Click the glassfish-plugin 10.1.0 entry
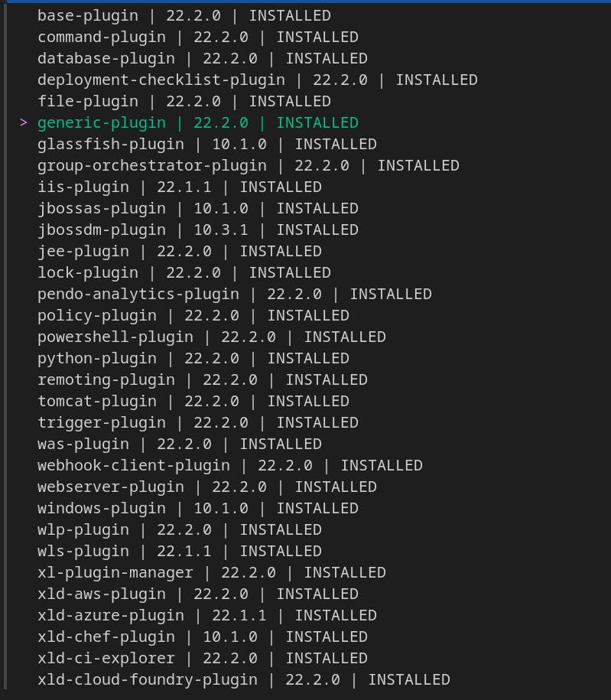Screen dimensions: 611x700 pyautogui.click(x=206, y=144)
